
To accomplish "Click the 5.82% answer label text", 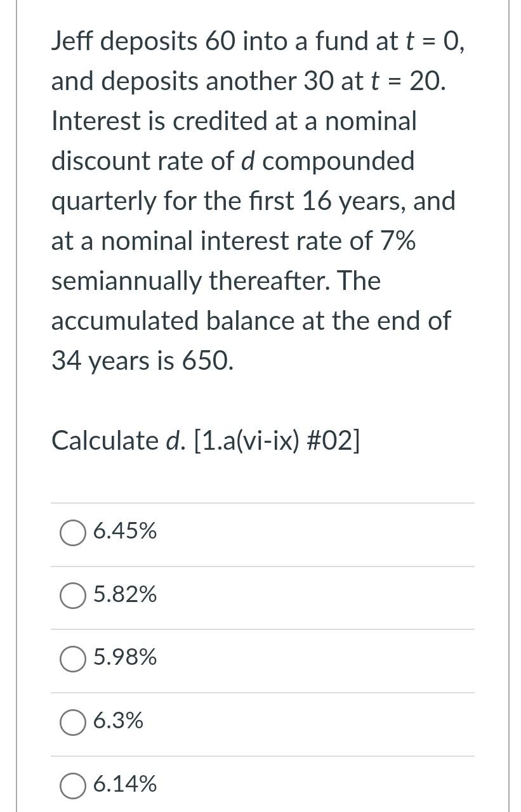I will (x=125, y=595).
